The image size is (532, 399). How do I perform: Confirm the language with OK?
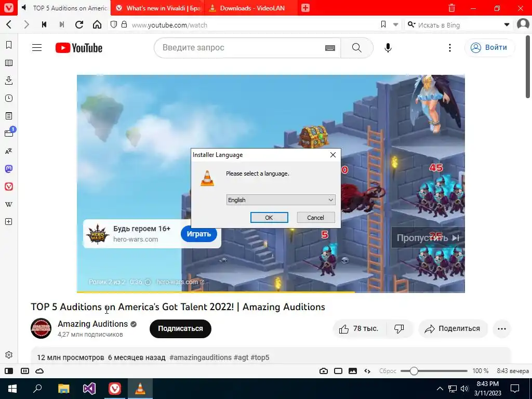269,218
